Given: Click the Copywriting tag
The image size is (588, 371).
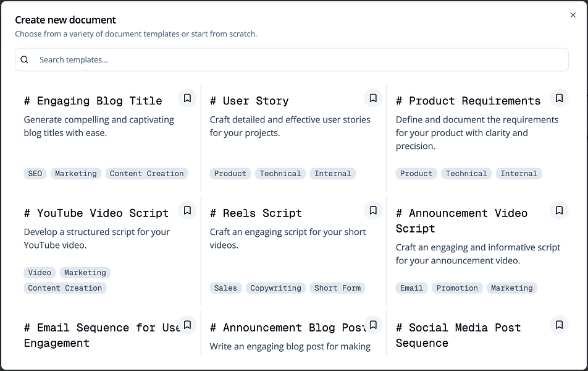Looking at the screenshot, I should (275, 288).
